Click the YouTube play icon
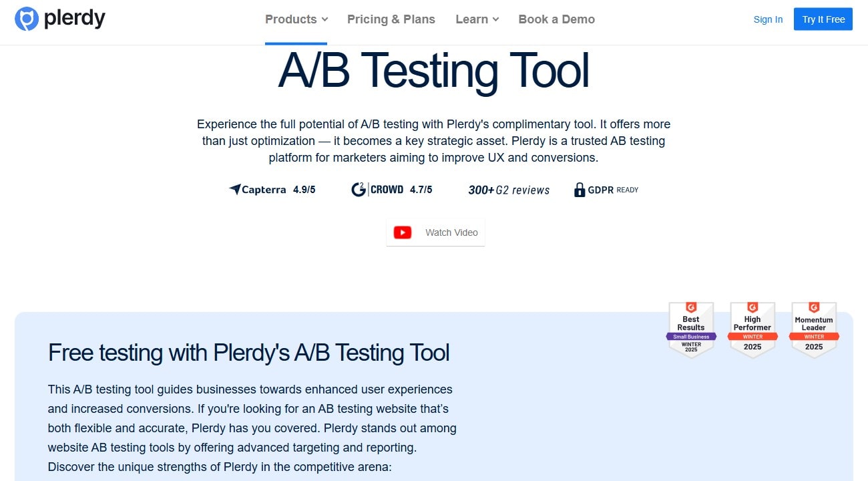This screenshot has height=481, width=868. click(x=403, y=232)
